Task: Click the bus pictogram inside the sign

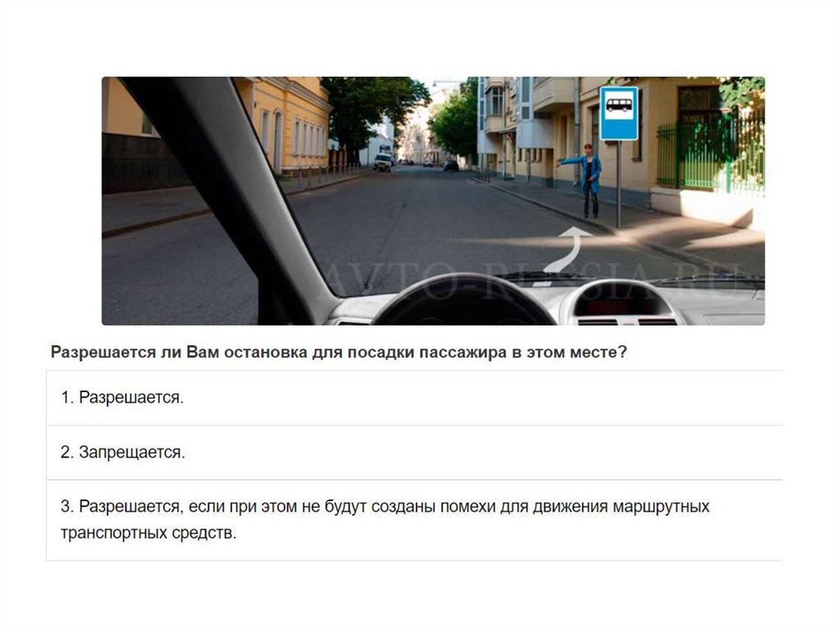Action: coord(619,104)
